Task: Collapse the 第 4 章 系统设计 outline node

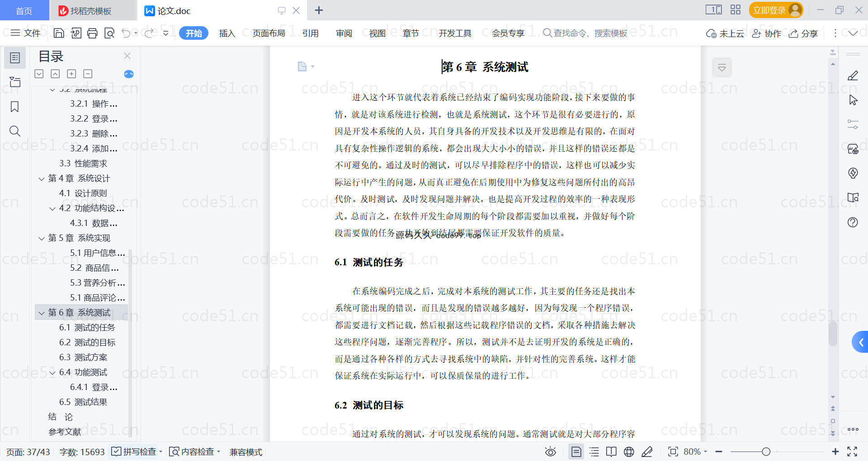Action: (42, 179)
